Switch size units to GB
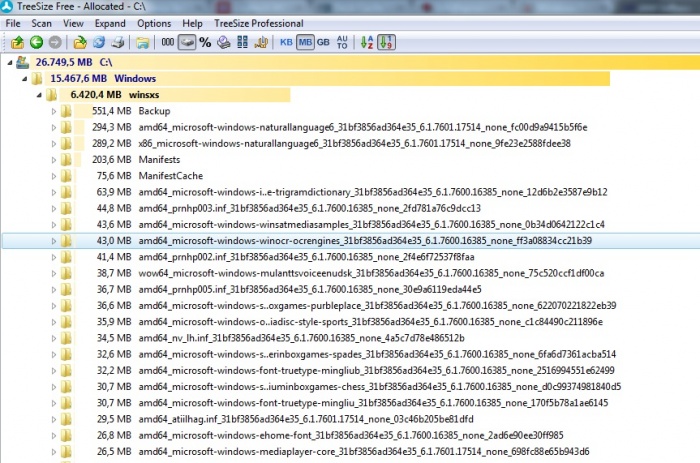The width and height of the screenshot is (700, 463). 323,42
